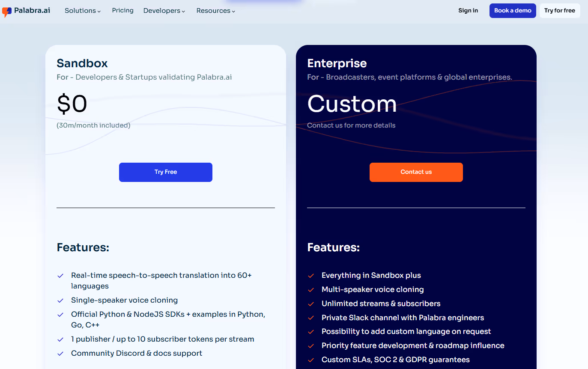Click the Try Free button on Sandbox plan
Screen dimensions: 588x369
pyautogui.click(x=165, y=172)
